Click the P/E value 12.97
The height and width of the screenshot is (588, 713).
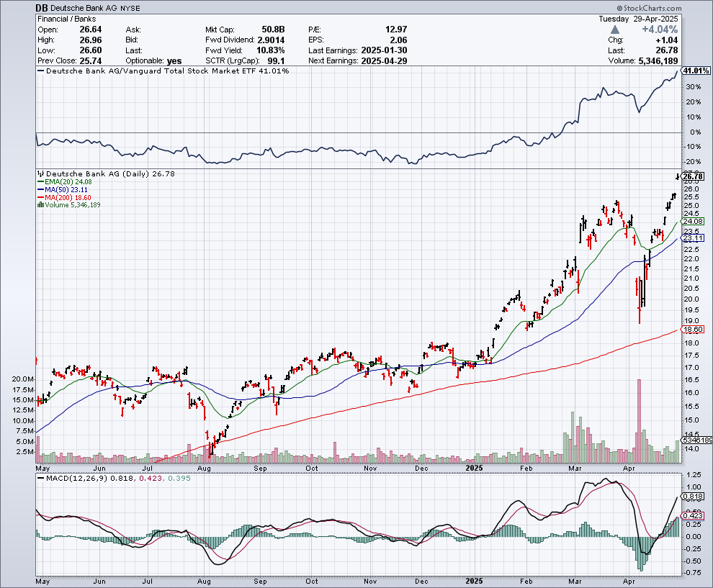point(396,30)
